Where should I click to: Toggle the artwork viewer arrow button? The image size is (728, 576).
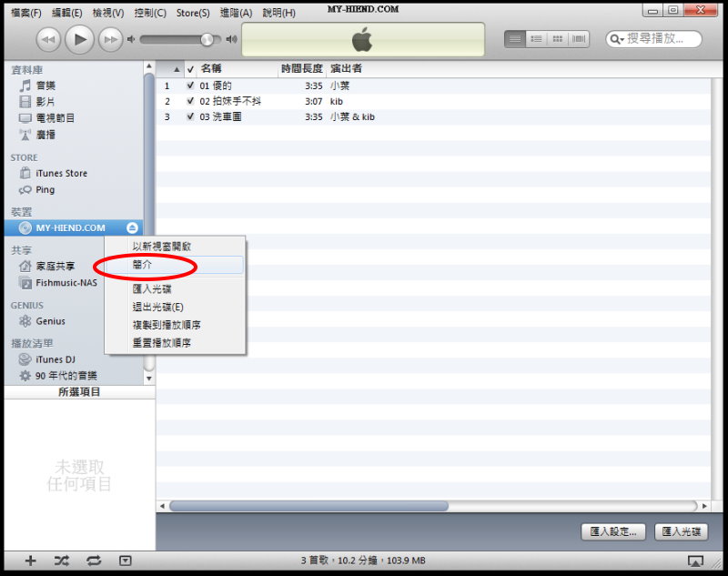(x=126, y=561)
